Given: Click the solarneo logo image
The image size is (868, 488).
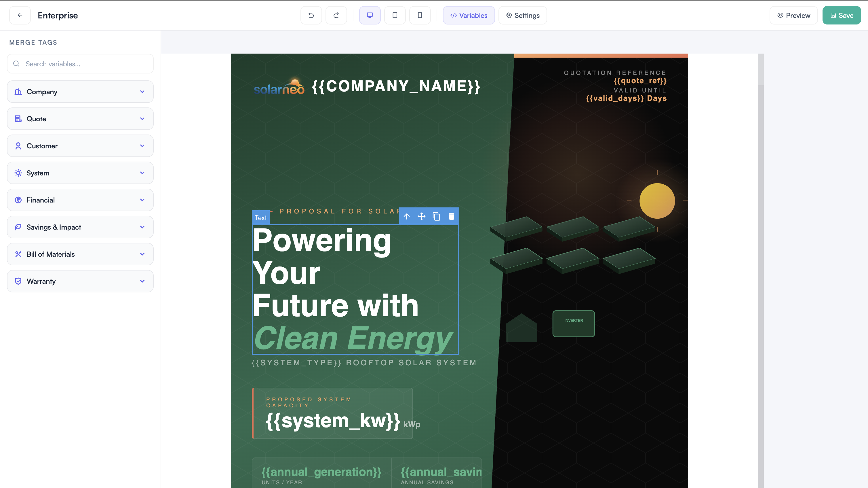Looking at the screenshot, I should pyautogui.click(x=279, y=86).
